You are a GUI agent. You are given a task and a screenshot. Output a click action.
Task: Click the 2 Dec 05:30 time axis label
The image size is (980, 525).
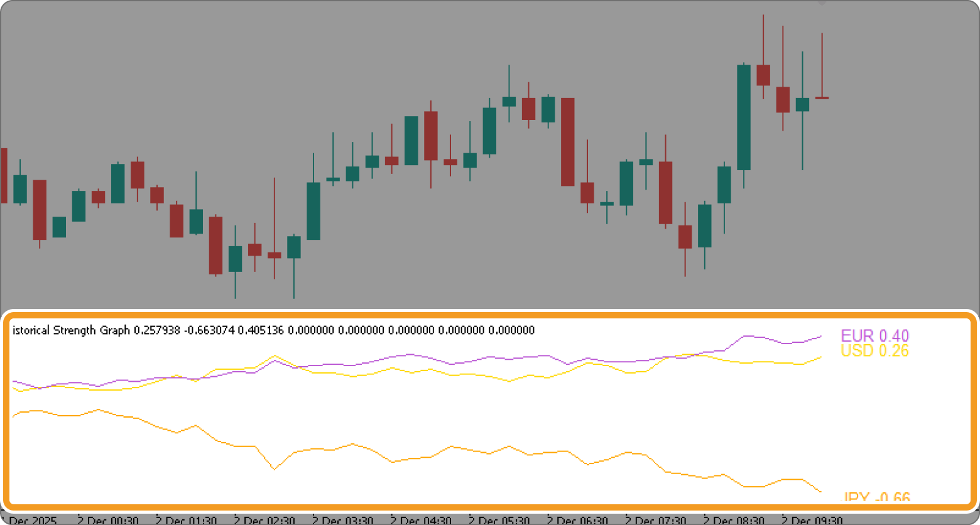click(x=498, y=520)
